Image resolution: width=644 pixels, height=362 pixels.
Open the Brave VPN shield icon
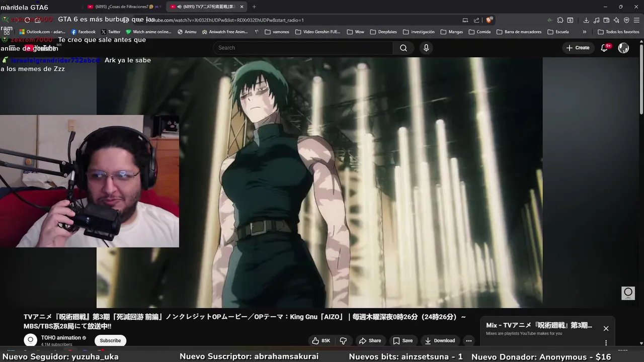coord(626,20)
